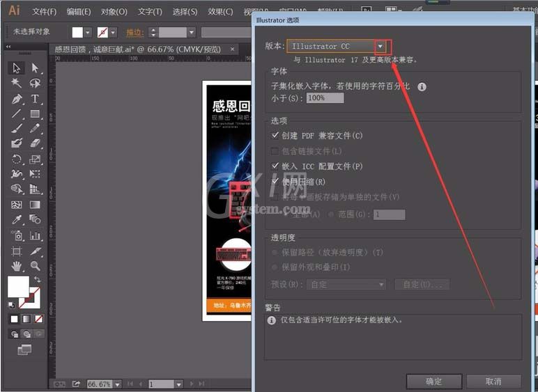Click the swap fill and stroke arrows
The height and width of the screenshot is (392, 538).
37,280
